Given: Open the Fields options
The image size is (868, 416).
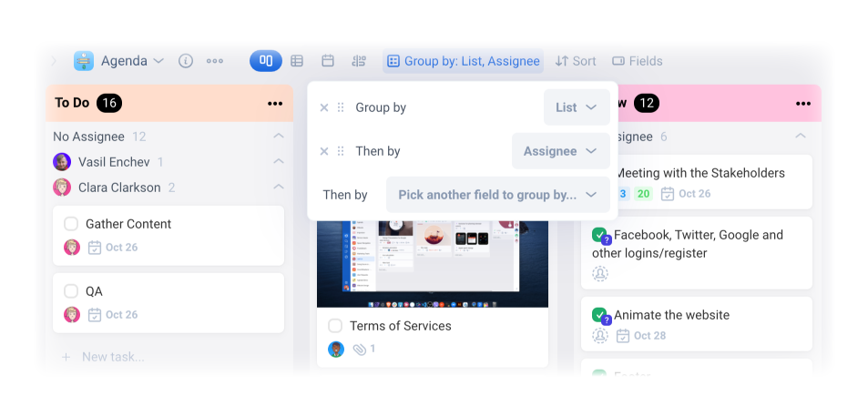Looking at the screenshot, I should coord(638,61).
